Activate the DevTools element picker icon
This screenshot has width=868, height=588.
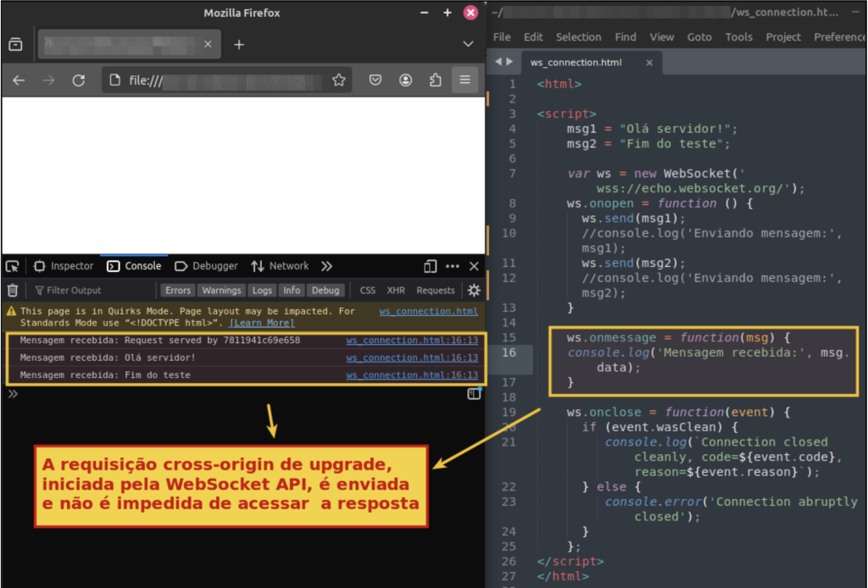[x=13, y=266]
